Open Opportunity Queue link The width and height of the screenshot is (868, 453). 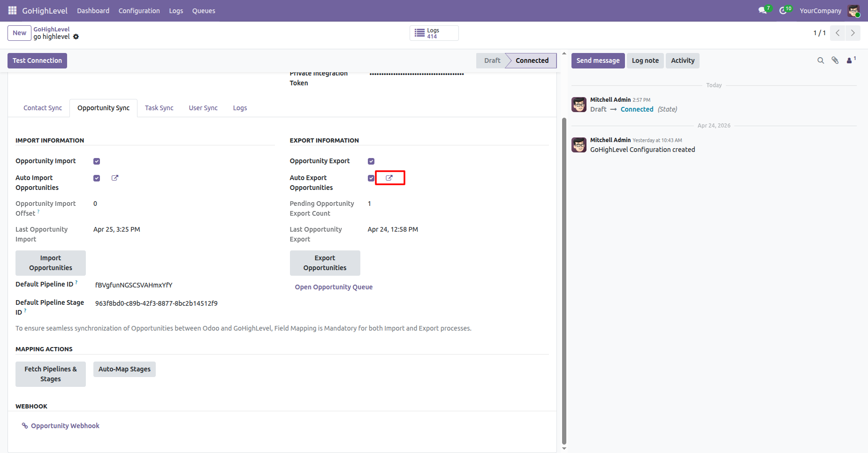pos(334,287)
